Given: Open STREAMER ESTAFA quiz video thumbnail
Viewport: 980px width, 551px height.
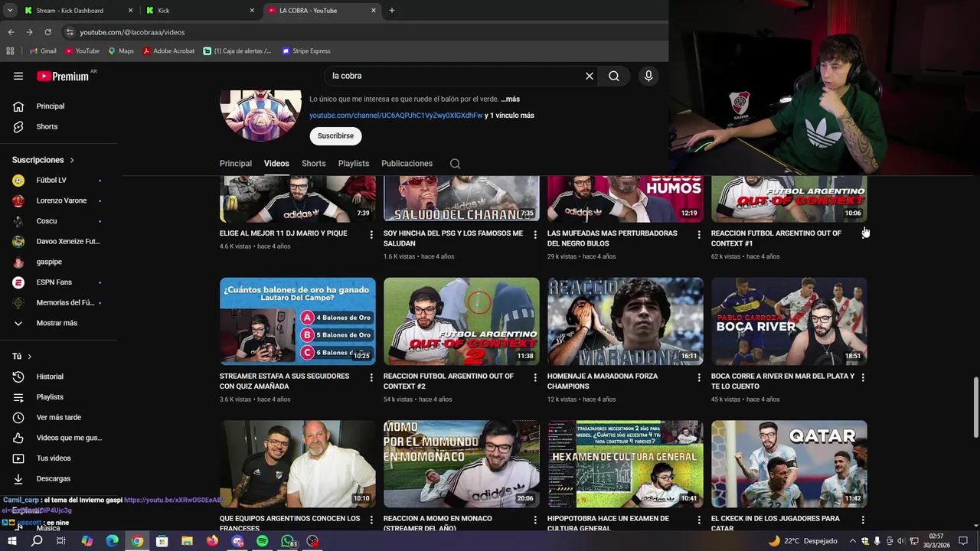Looking at the screenshot, I should [x=298, y=321].
